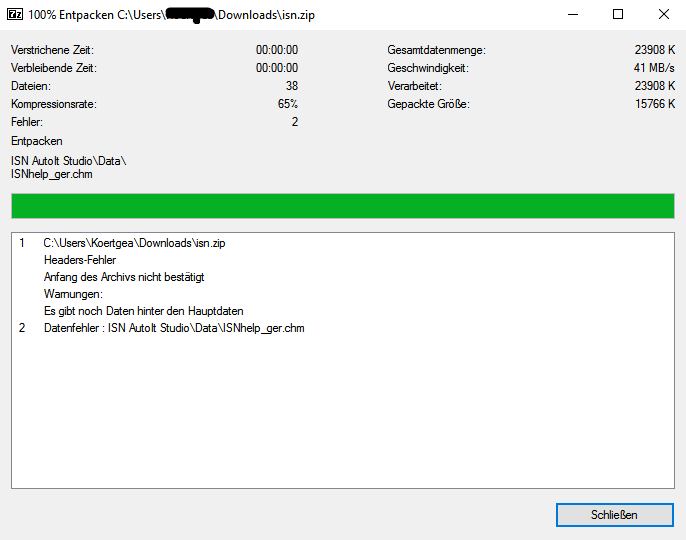Select the Headers-Fehler message line
686x540 pixels.
[80, 260]
